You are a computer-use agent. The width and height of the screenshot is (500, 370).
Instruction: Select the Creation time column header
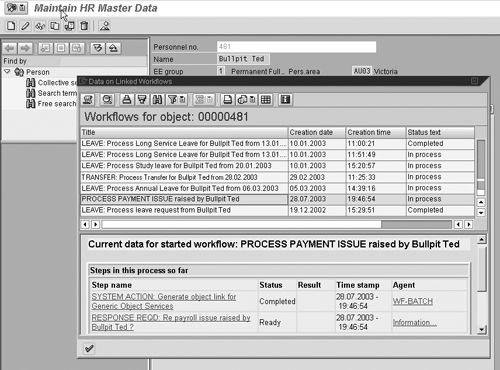click(376, 132)
